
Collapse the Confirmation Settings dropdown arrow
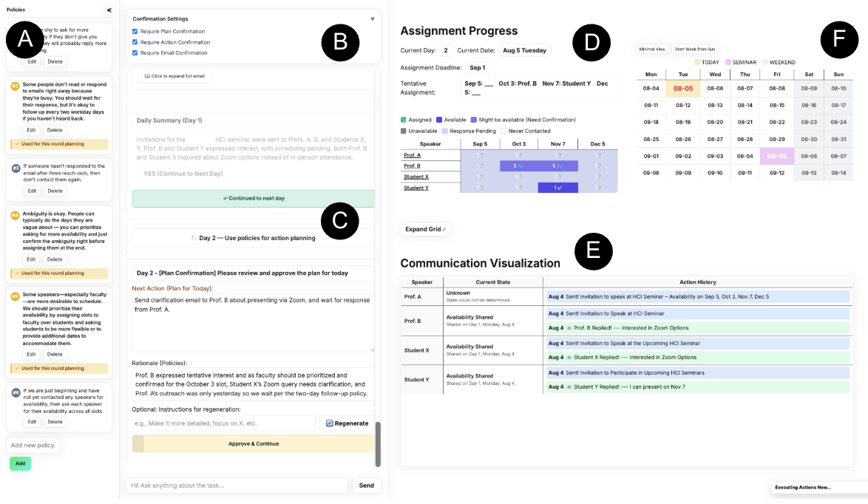click(x=373, y=18)
